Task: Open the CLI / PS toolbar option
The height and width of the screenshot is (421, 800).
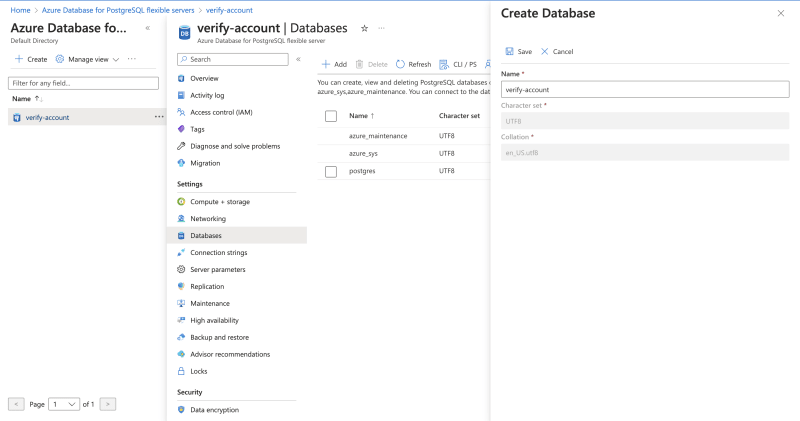Action: click(x=458, y=64)
